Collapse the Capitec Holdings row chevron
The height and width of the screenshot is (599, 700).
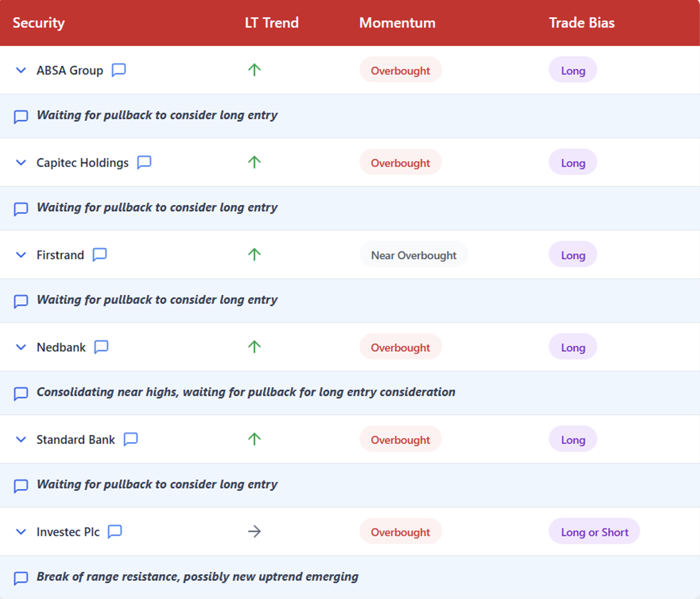pyautogui.click(x=21, y=163)
